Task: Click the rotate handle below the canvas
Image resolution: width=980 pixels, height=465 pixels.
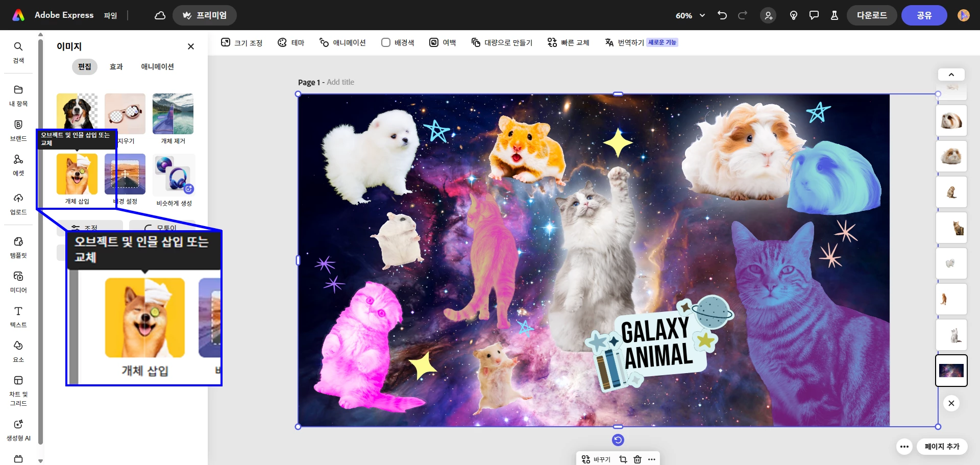Action: (x=618, y=440)
